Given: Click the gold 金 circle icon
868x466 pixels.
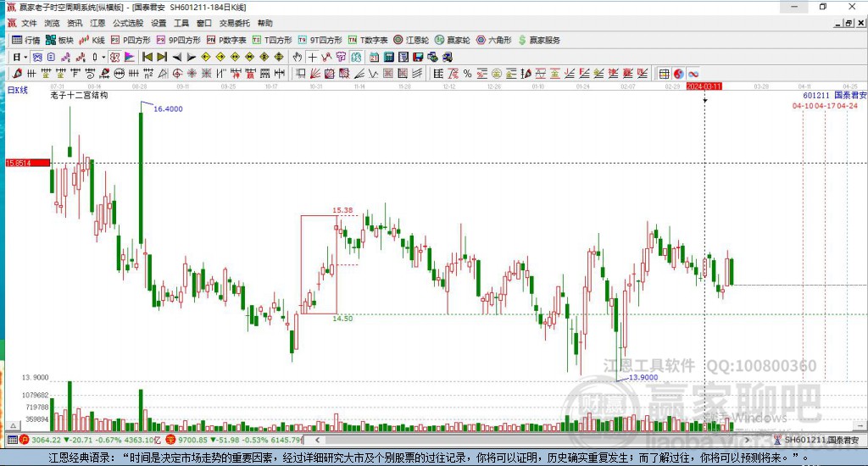Looking at the screenshot, I should (497, 74).
